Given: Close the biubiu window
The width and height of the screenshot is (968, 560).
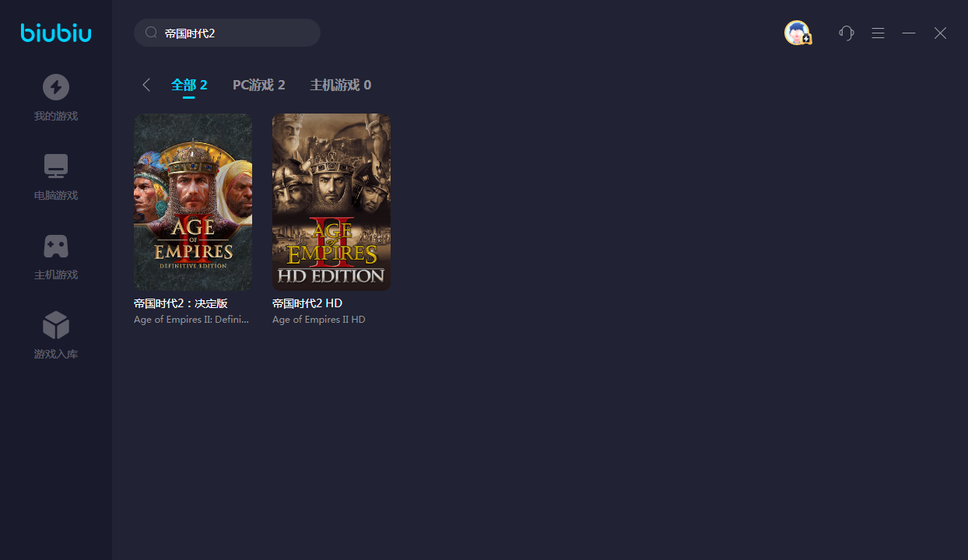Looking at the screenshot, I should pos(940,33).
